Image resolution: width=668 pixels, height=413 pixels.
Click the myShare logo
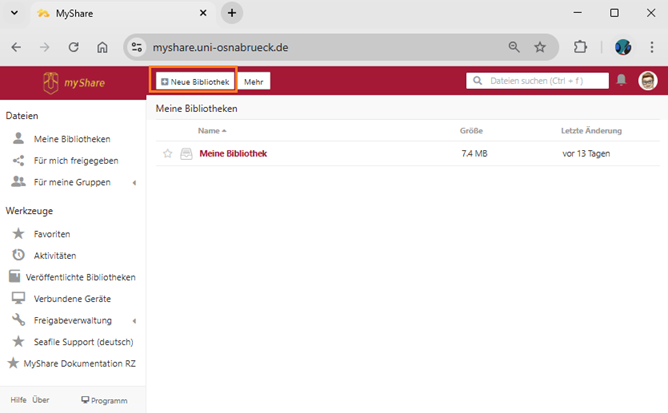[74, 82]
